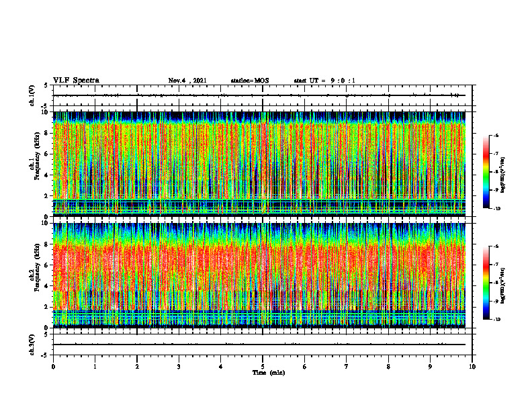532x411 pixels.
Task: Click the ch.1 frequency tick "8"
Action: 47,133
